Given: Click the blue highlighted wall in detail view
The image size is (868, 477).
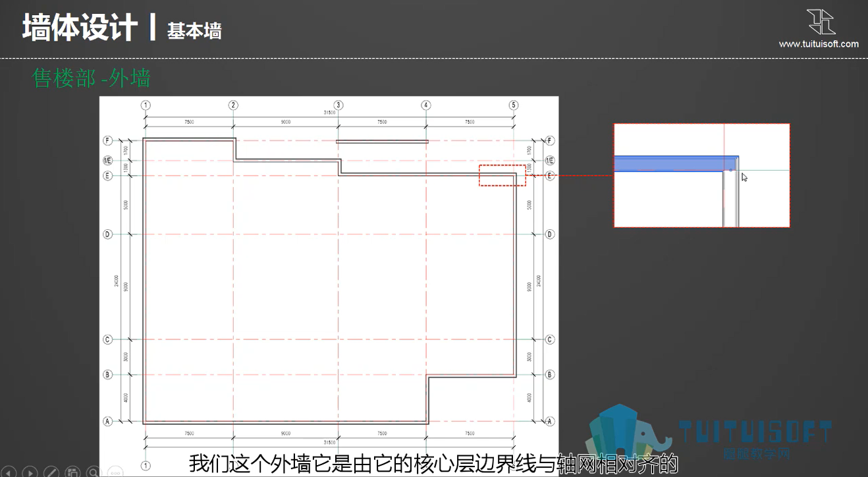Looking at the screenshot, I should (x=676, y=163).
